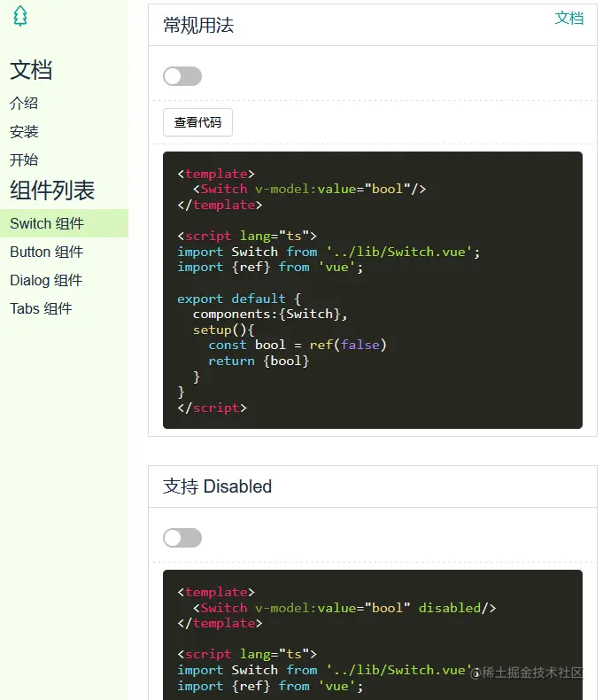The height and width of the screenshot is (700, 603).
Task: Open the Tabs 组件 page
Action: [x=41, y=308]
